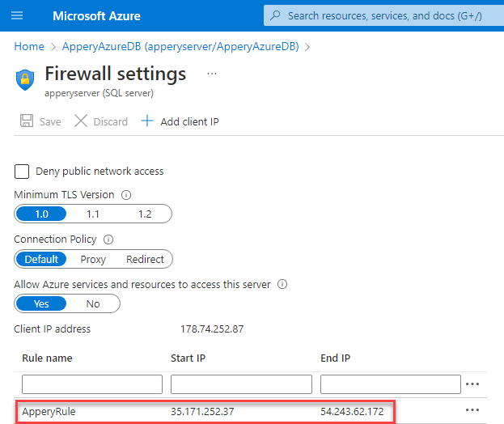Image resolution: width=504 pixels, height=424 pixels.
Task: Show info for Connection Policy
Action: 108,240
